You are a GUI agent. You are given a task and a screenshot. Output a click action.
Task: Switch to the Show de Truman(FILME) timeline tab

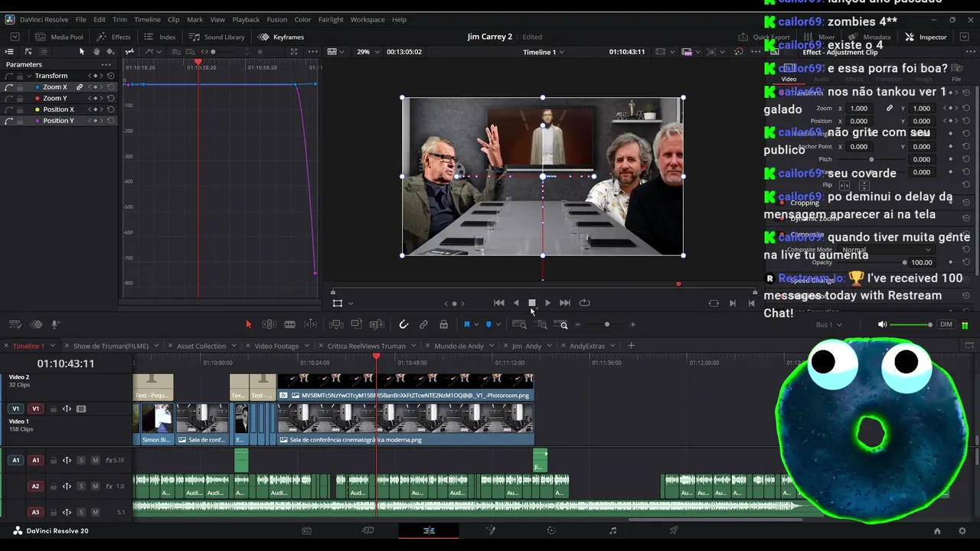point(111,346)
